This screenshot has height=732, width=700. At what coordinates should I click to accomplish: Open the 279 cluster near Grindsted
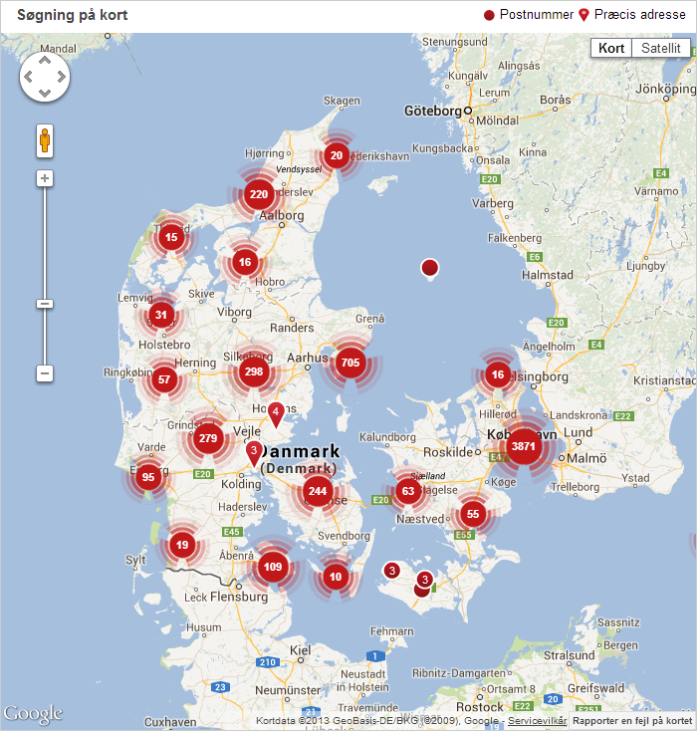click(x=208, y=438)
